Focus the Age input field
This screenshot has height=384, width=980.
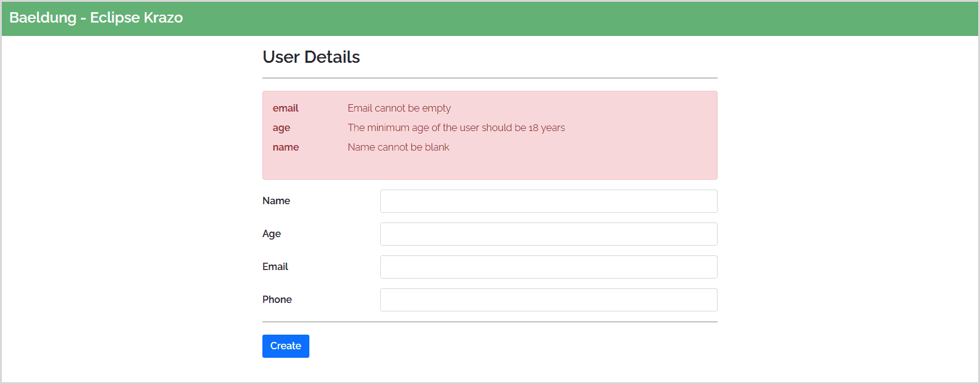[x=549, y=234]
